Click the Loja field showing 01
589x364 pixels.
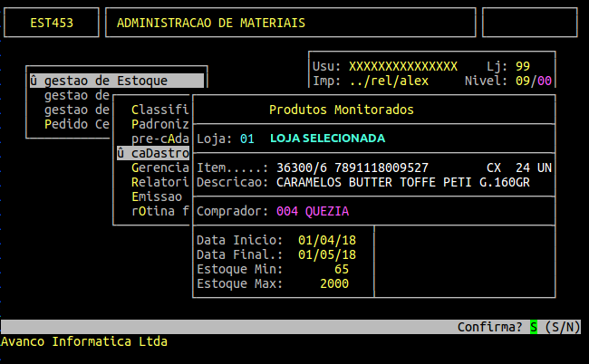pyautogui.click(x=247, y=139)
